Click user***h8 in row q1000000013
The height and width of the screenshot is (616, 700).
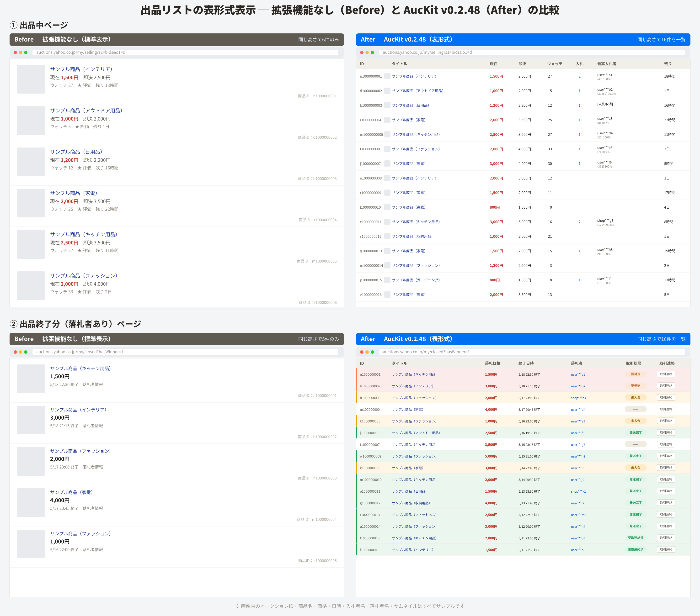point(605,250)
